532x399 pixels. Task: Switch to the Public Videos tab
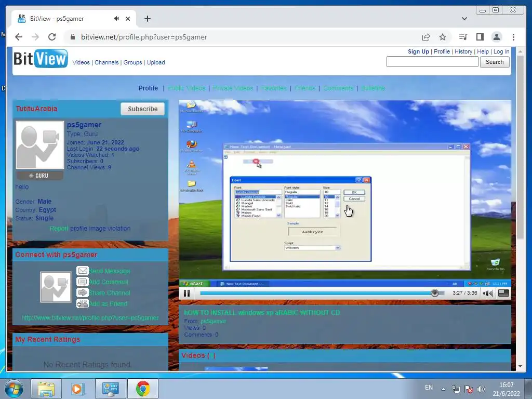[187, 88]
